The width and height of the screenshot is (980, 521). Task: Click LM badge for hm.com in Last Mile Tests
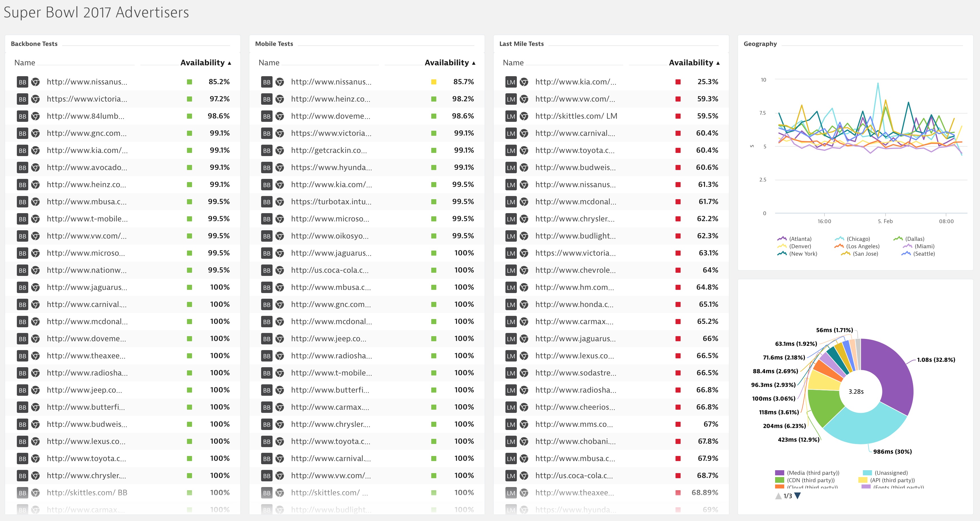coord(511,287)
